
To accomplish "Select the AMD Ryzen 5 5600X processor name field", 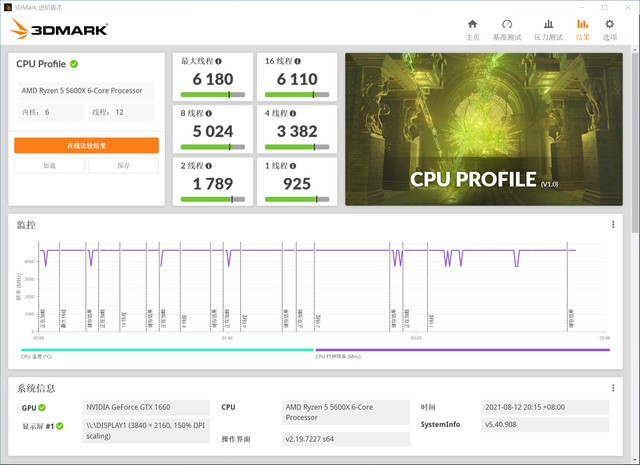I will tap(86, 91).
